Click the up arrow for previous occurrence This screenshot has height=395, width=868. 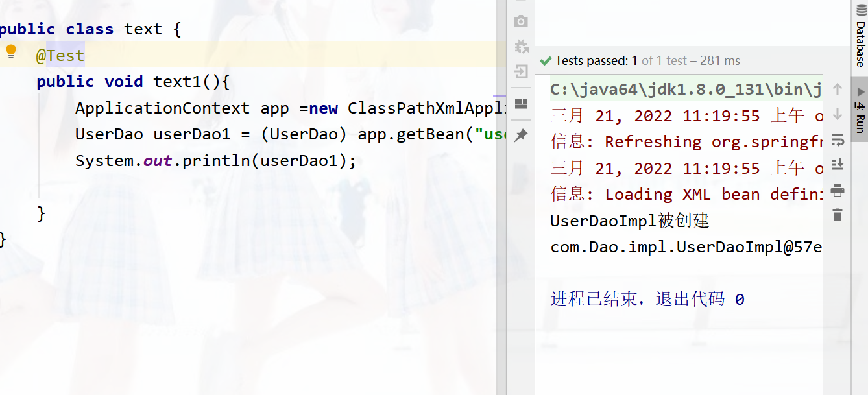[x=837, y=89]
